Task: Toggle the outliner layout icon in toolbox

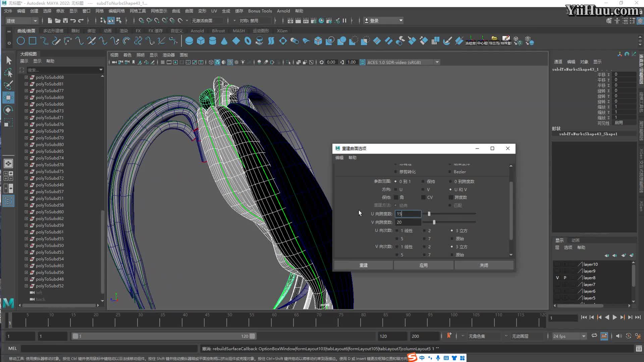Action: click(8, 201)
